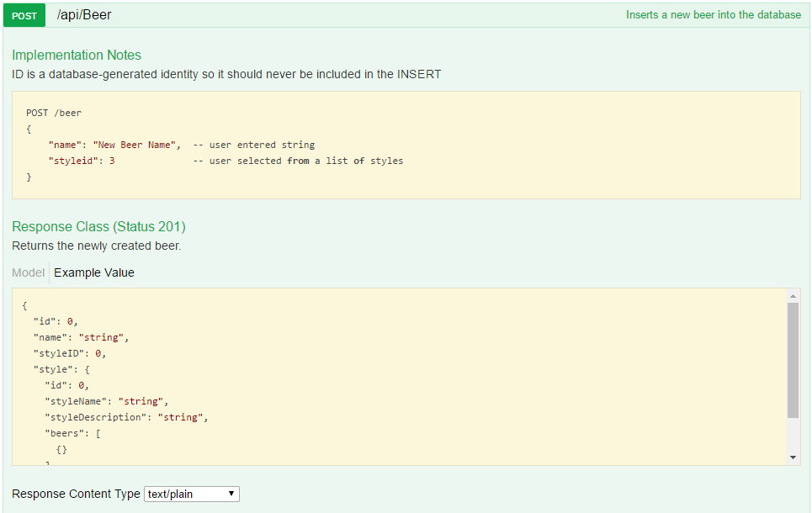Click the green POST method badge
The width and height of the screenshot is (812, 513).
point(24,15)
